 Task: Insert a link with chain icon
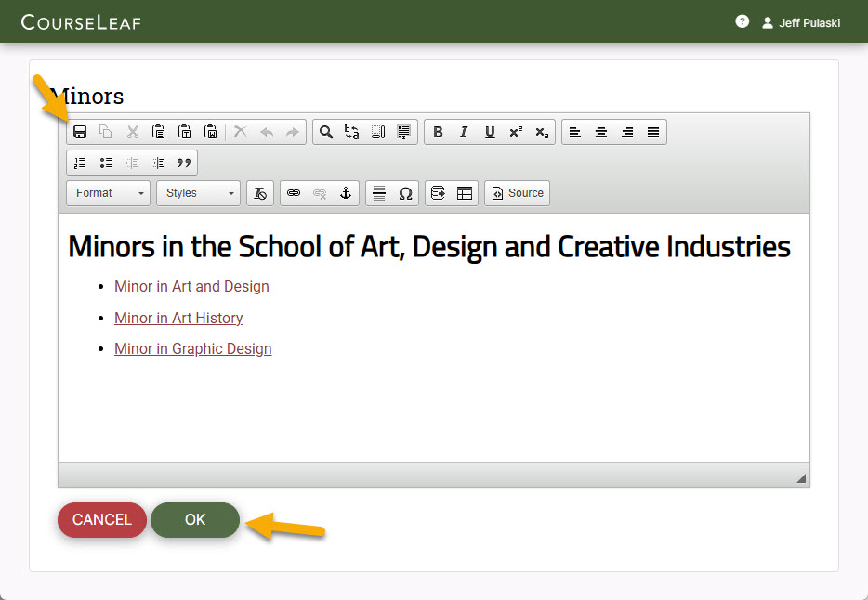294,193
